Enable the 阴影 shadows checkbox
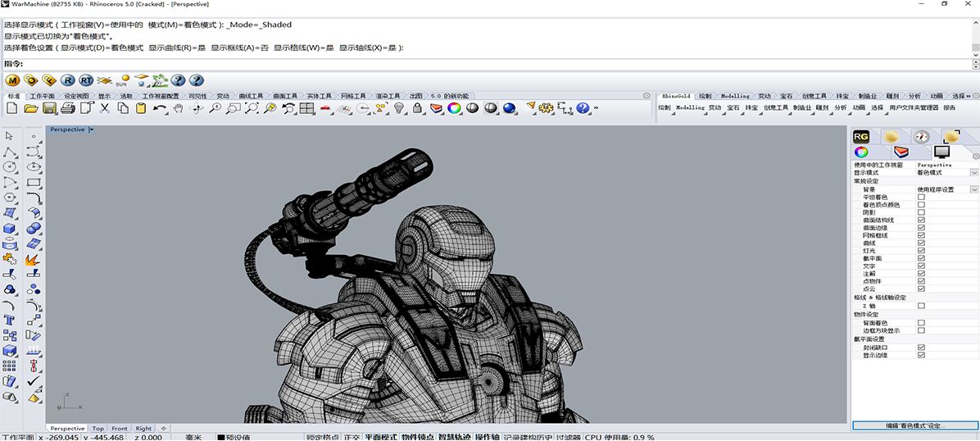980x441 pixels. click(921, 212)
